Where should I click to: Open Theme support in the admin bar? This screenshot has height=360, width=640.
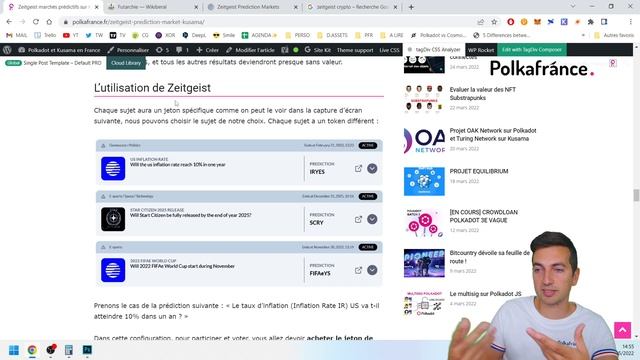355,50
